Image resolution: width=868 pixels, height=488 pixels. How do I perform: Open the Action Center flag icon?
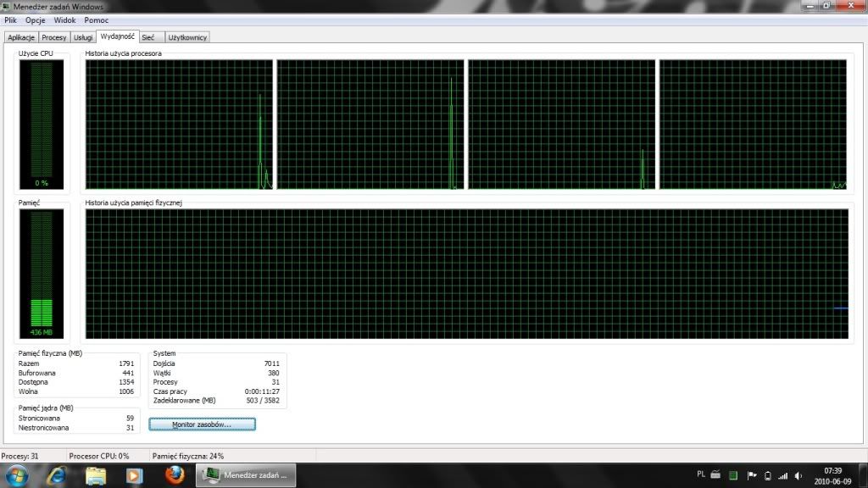752,475
